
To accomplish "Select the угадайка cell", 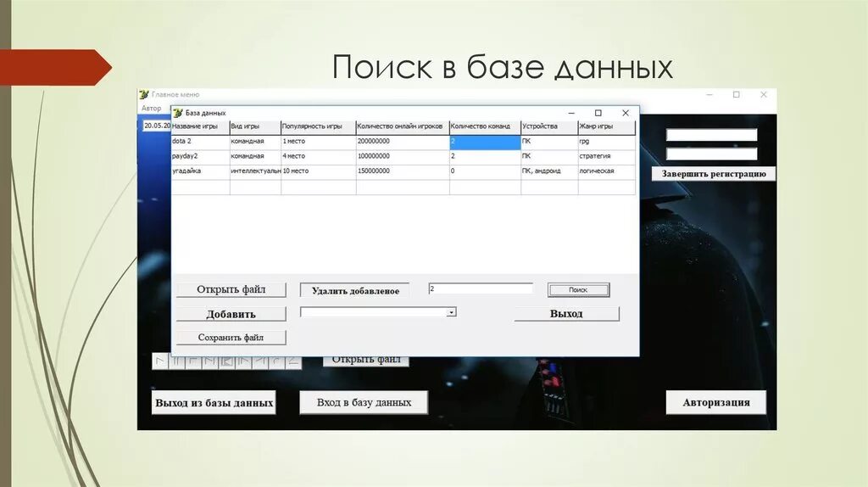I will pyautogui.click(x=200, y=171).
